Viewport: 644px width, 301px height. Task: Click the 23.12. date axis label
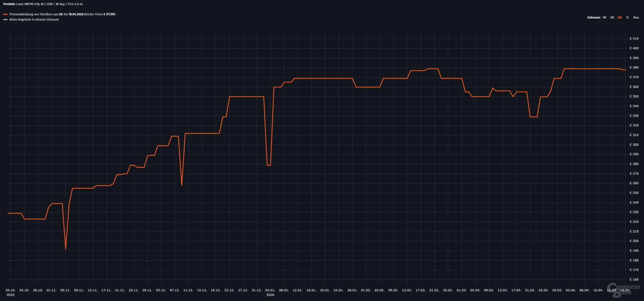(x=229, y=290)
